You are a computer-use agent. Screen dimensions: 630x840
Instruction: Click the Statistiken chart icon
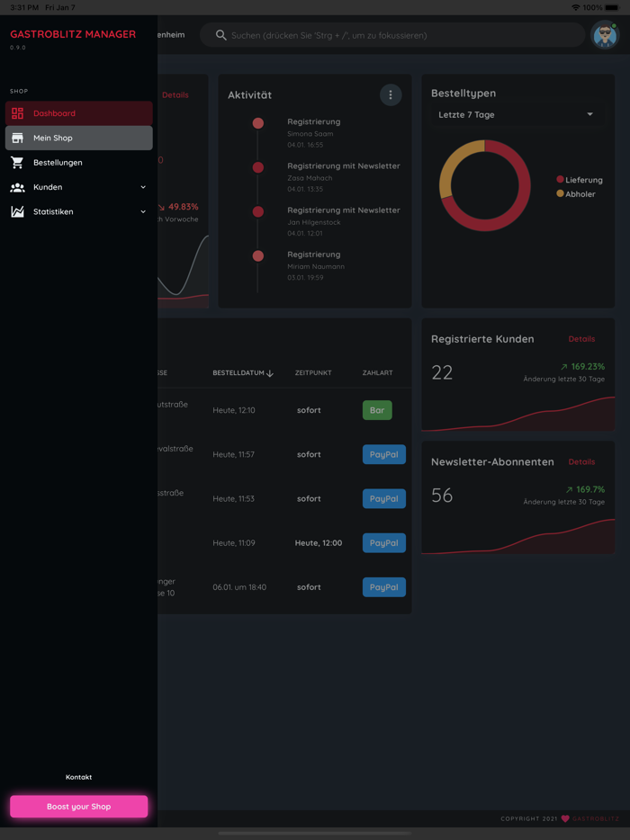[x=18, y=212]
